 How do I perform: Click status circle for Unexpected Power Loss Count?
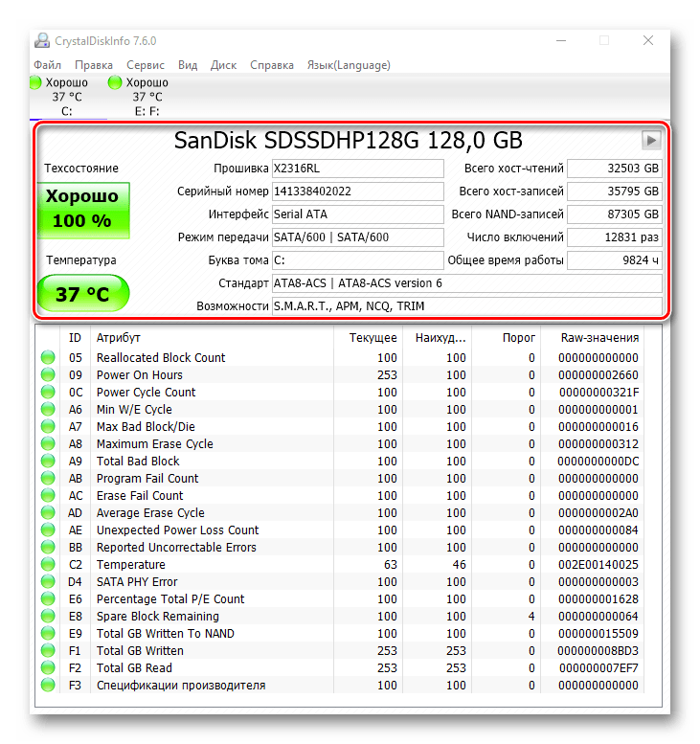coord(48,530)
